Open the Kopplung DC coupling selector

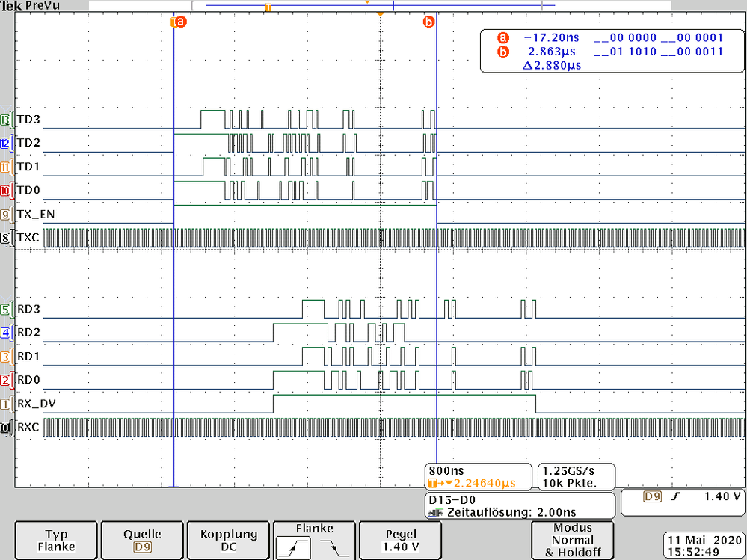[x=228, y=540]
